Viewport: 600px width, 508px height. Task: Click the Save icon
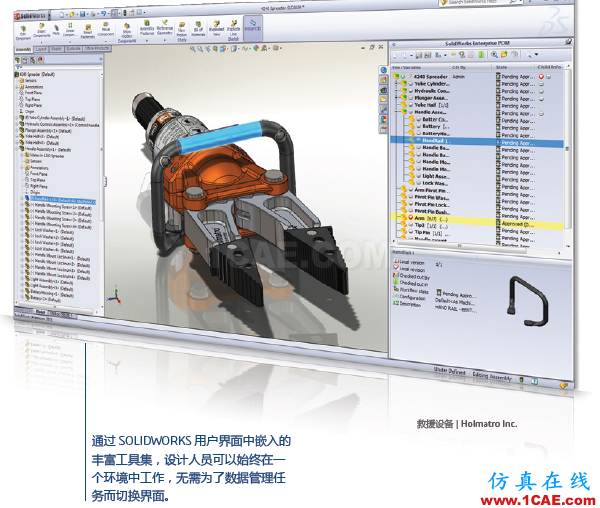point(82,14)
